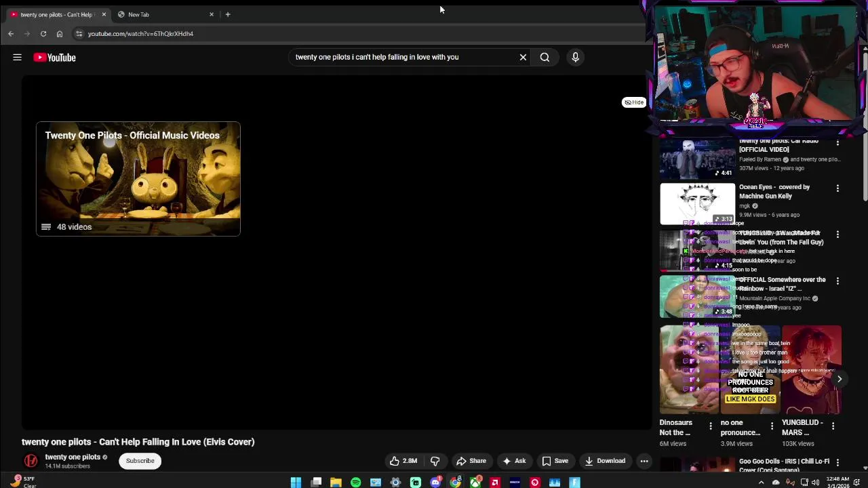Open the YouTube hamburger guide menu
Image resolution: width=868 pixels, height=488 pixels.
[17, 58]
